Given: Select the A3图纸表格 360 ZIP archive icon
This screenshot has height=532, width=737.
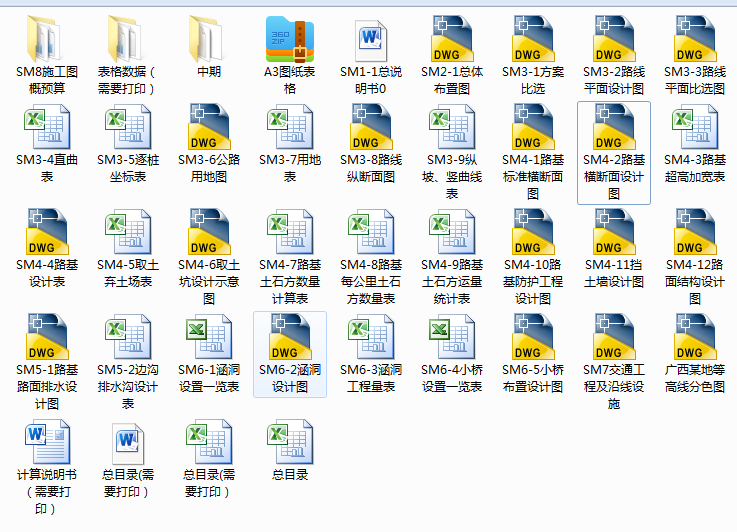Looking at the screenshot, I should click(290, 39).
